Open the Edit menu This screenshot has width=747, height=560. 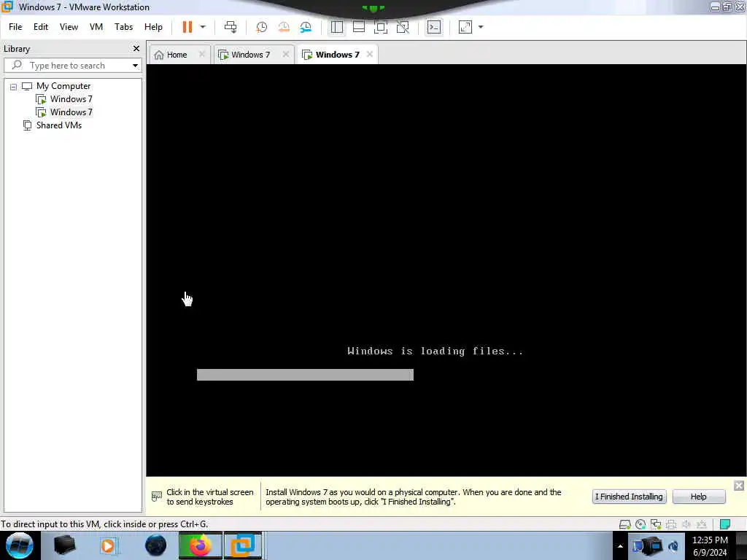[x=41, y=27]
